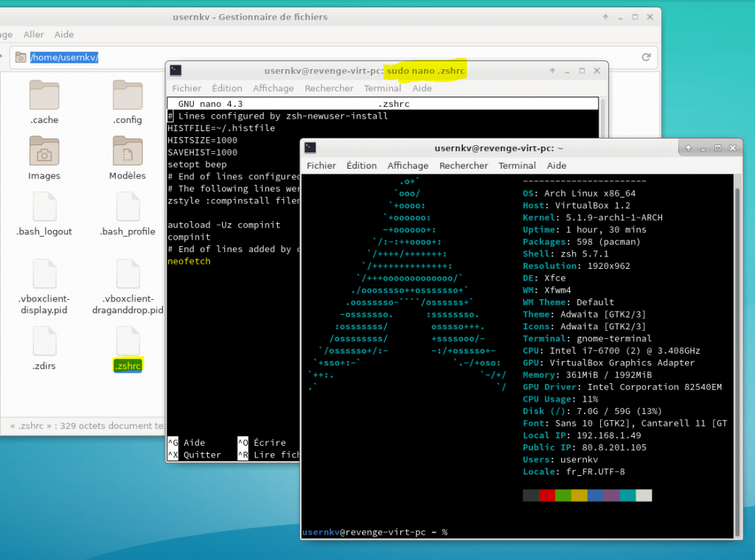Click the 'SAVEHIST=1000' line in nano
Image resolution: width=755 pixels, height=560 pixels.
pyautogui.click(x=202, y=153)
